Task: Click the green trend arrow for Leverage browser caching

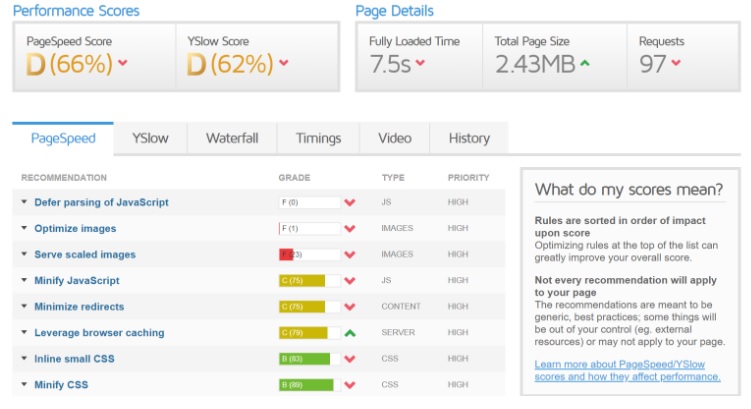Action: (x=350, y=333)
